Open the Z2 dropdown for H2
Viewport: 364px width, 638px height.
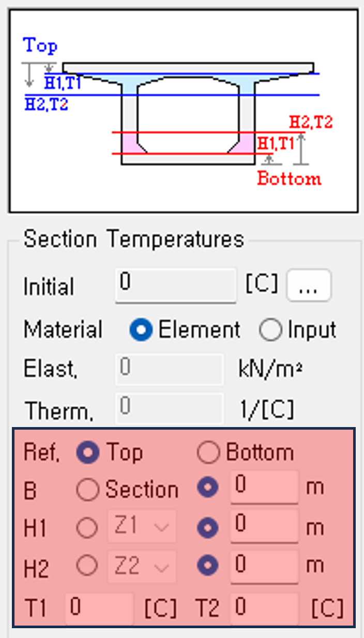coord(142,567)
